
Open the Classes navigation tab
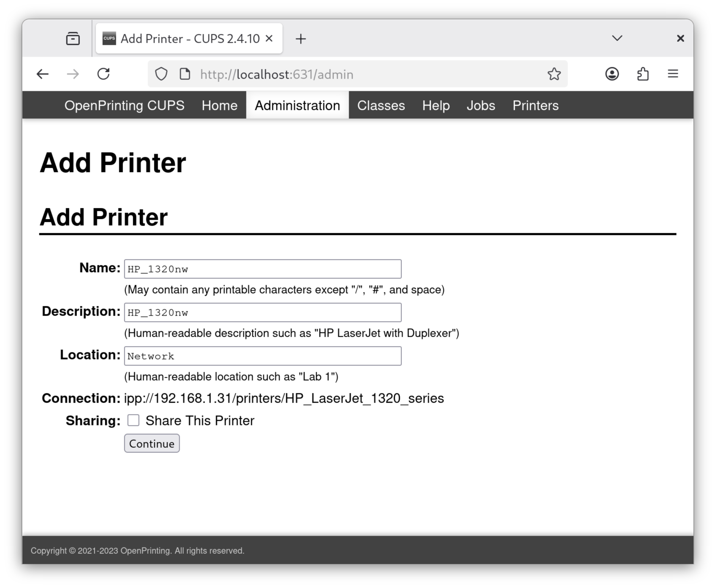pyautogui.click(x=381, y=106)
